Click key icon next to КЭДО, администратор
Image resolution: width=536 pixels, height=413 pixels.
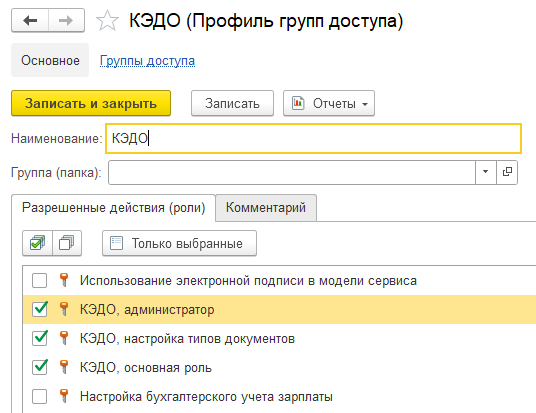[64, 309]
